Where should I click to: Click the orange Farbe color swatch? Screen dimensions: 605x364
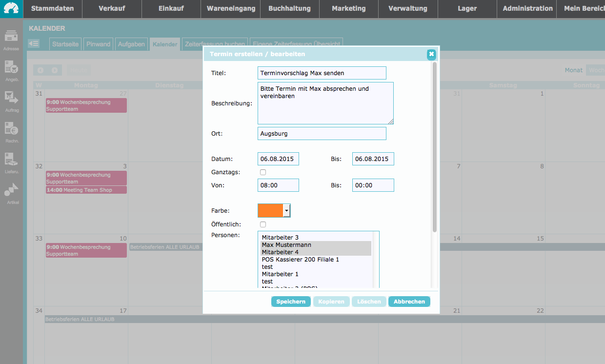coord(270,210)
